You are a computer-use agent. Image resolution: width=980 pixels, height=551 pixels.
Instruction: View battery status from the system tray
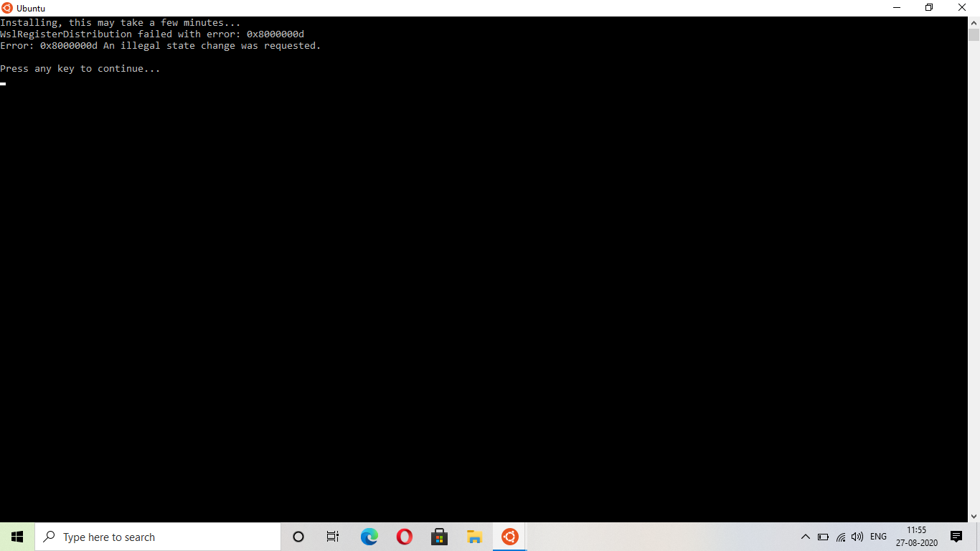[824, 536]
